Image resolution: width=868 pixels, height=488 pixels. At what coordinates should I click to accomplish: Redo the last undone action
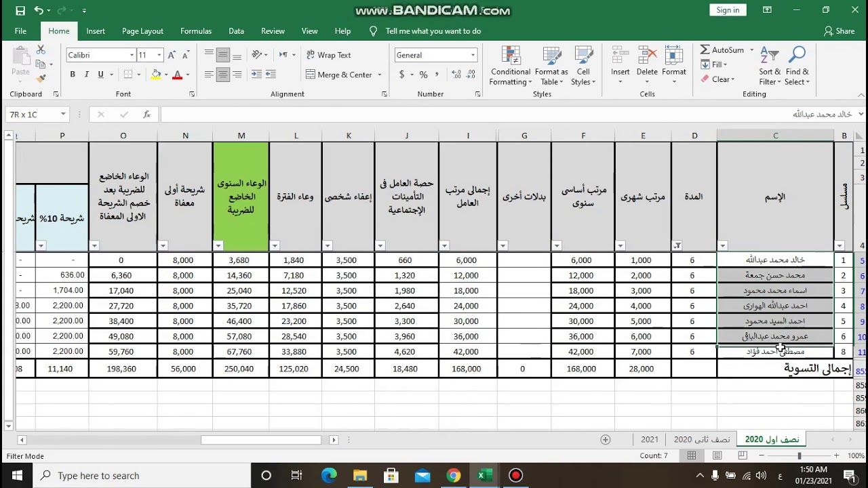pos(61,10)
